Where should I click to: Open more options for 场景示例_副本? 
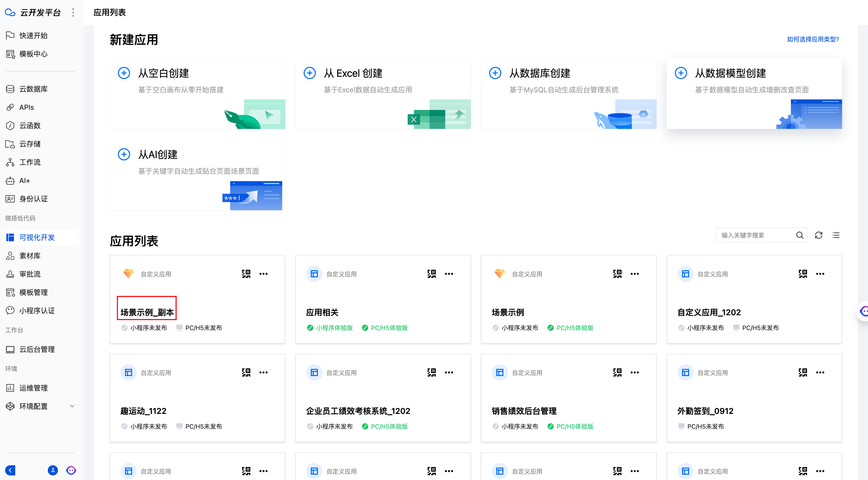point(263,274)
